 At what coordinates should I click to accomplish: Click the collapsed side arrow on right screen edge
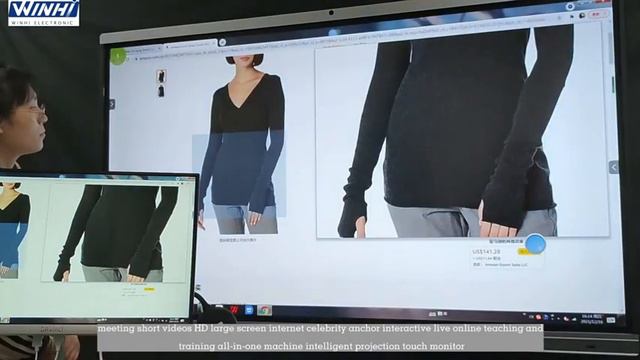613,167
